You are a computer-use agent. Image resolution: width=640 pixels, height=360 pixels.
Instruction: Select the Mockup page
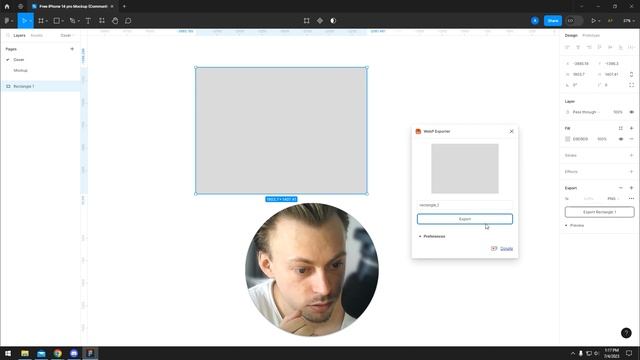[20, 70]
